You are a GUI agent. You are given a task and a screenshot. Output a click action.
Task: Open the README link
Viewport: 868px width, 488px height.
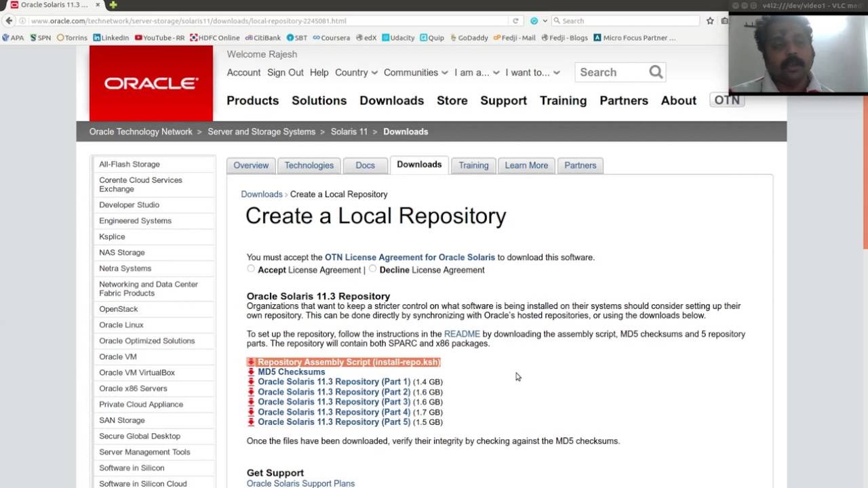462,334
